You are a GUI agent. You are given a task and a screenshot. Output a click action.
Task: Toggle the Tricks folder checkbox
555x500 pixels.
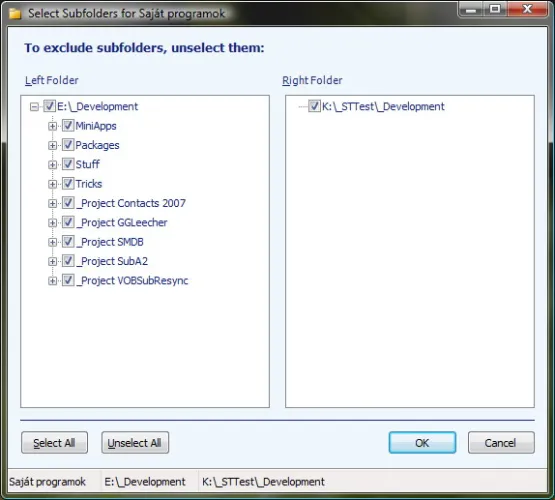tap(68, 184)
